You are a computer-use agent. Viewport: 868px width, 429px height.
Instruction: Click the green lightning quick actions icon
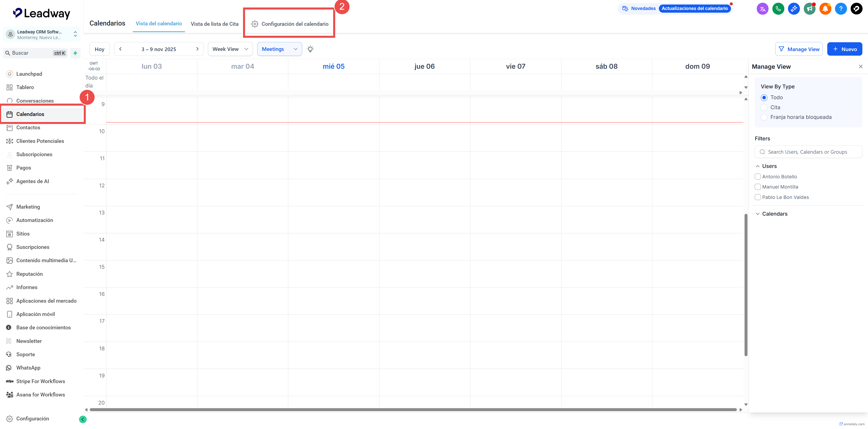tap(75, 53)
